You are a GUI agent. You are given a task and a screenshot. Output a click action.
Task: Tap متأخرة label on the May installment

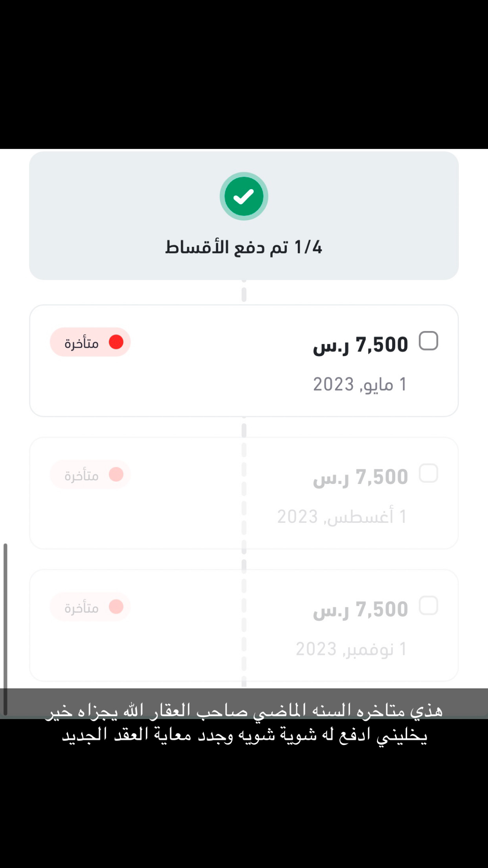pos(82,343)
